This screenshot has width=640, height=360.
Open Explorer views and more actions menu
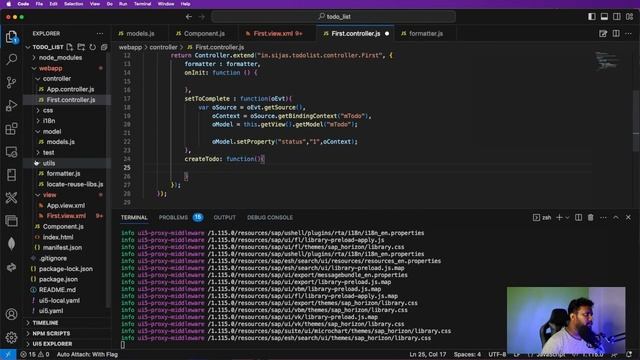pyautogui.click(x=100, y=33)
